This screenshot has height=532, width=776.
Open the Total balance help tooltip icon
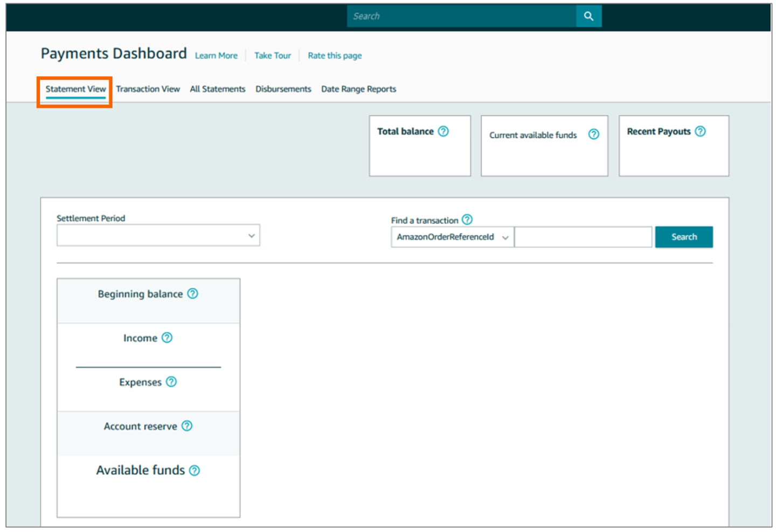point(443,131)
